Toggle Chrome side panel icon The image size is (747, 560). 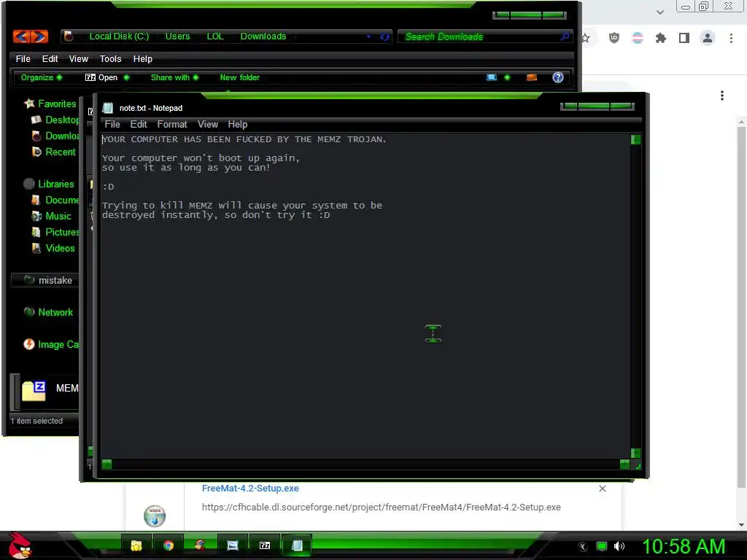tap(684, 38)
